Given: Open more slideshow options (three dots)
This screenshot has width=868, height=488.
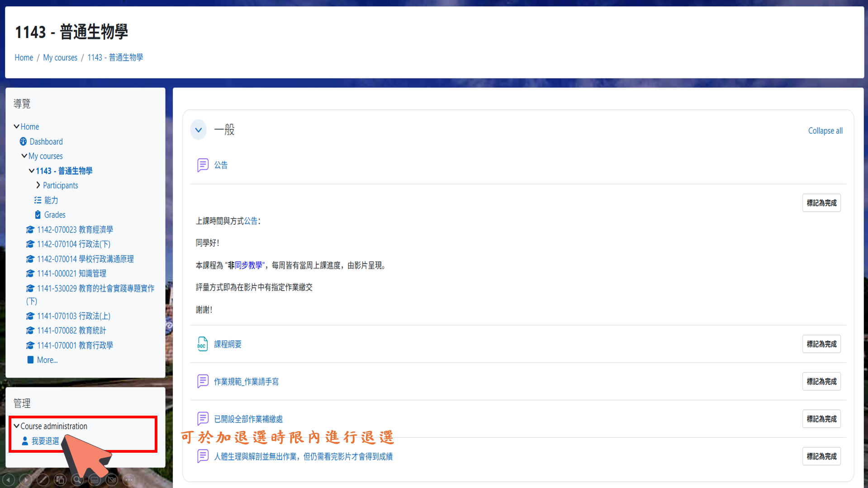Looking at the screenshot, I should click(x=129, y=479).
